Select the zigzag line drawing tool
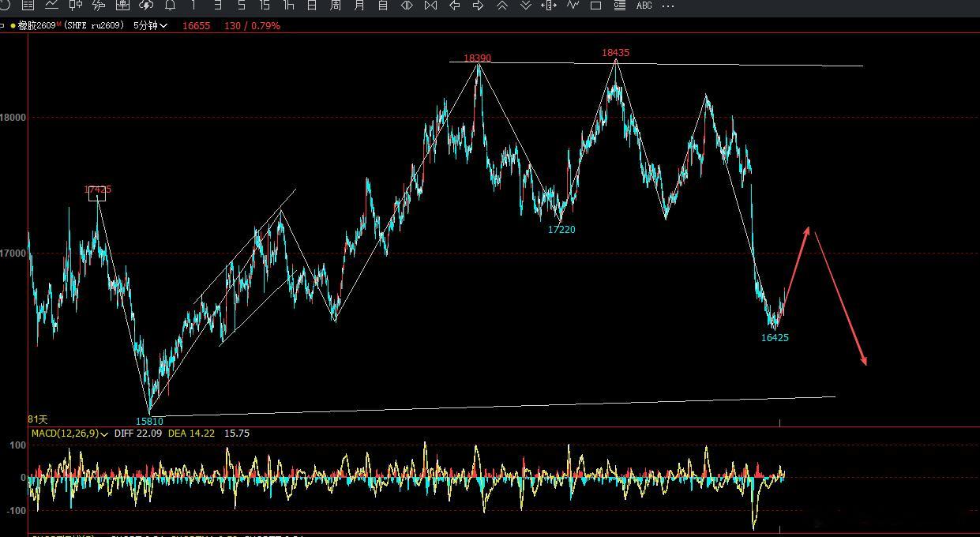 [x=573, y=6]
